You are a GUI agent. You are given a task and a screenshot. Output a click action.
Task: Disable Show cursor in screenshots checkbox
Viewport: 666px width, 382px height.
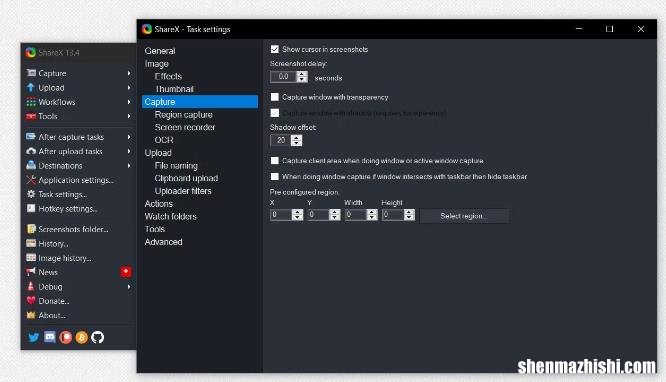coord(275,49)
